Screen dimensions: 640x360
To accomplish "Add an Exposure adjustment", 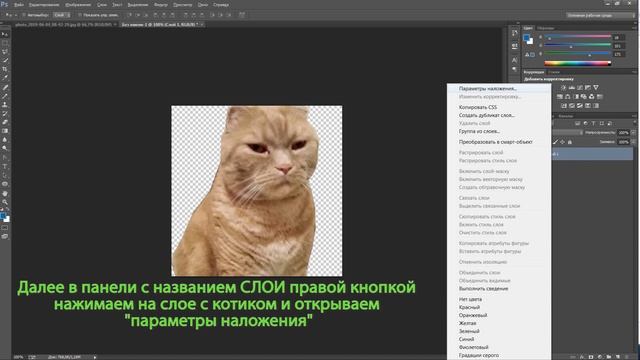I will pos(588,88).
